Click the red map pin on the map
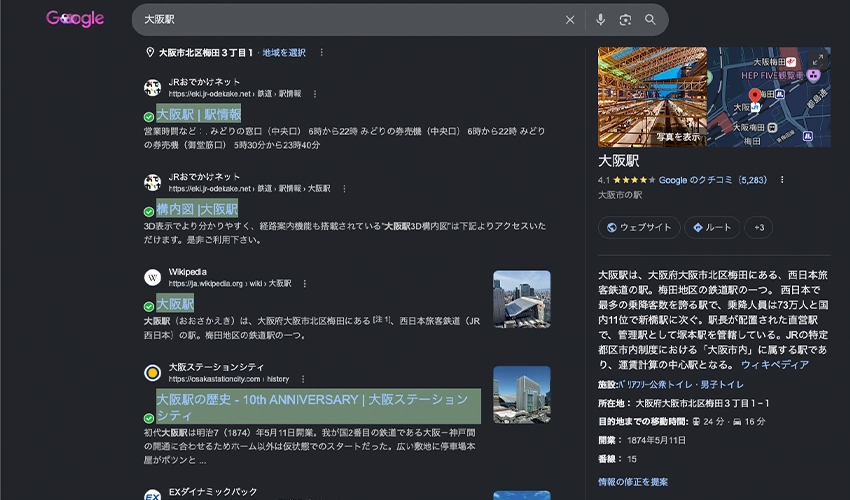Image resolution: width=850 pixels, height=500 pixels. click(755, 96)
